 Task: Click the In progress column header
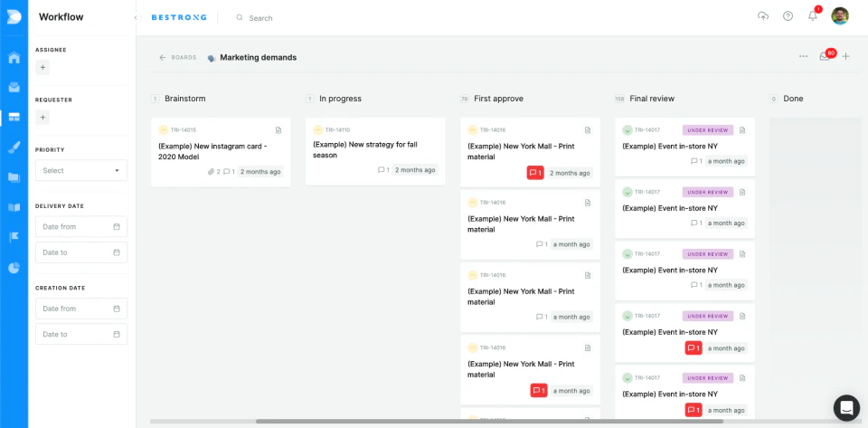340,99
